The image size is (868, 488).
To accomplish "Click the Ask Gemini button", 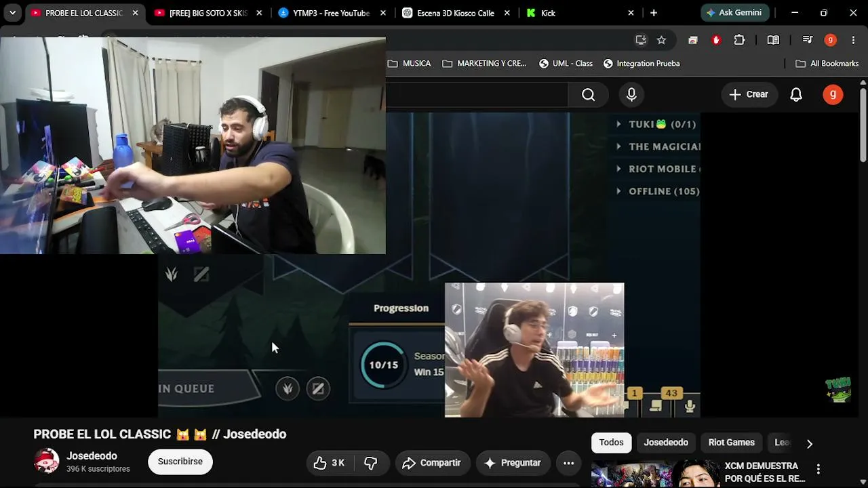I will coord(735,13).
